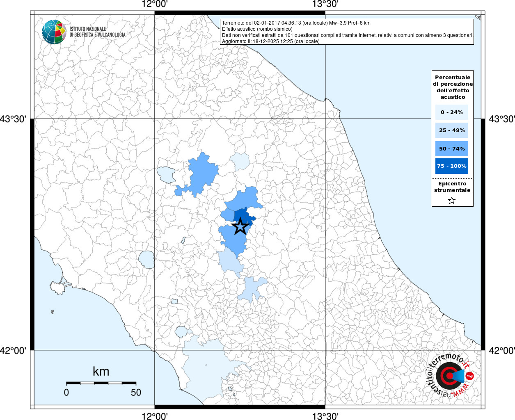Click the 'Epicentro strumentale' legend label
The width and height of the screenshot is (515, 420).
tap(452, 187)
